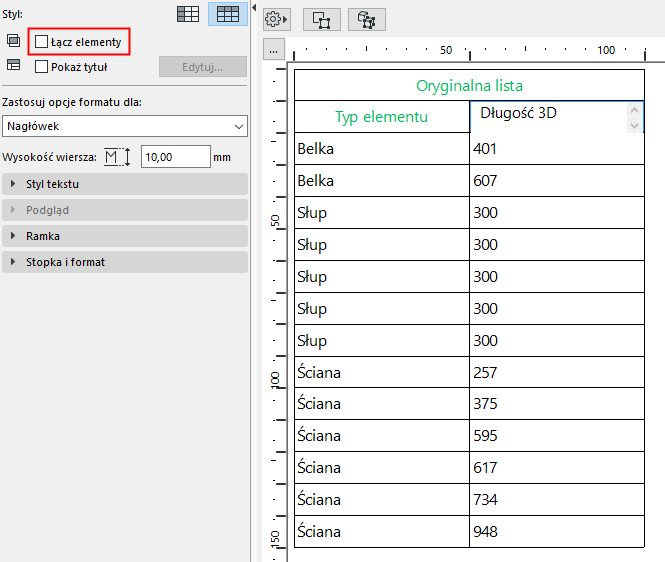This screenshot has width=665, height=562.
Task: Select the Oryginalna lista title cell
Action: tap(469, 85)
